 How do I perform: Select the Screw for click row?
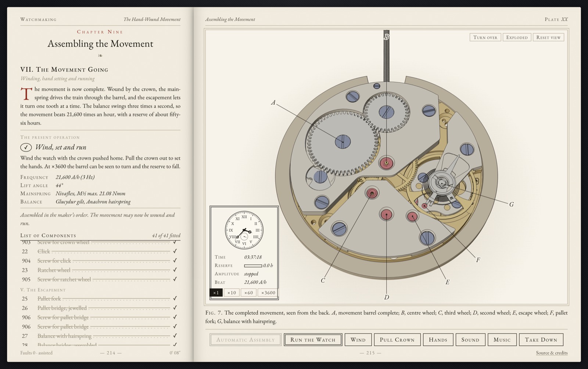click(x=100, y=261)
